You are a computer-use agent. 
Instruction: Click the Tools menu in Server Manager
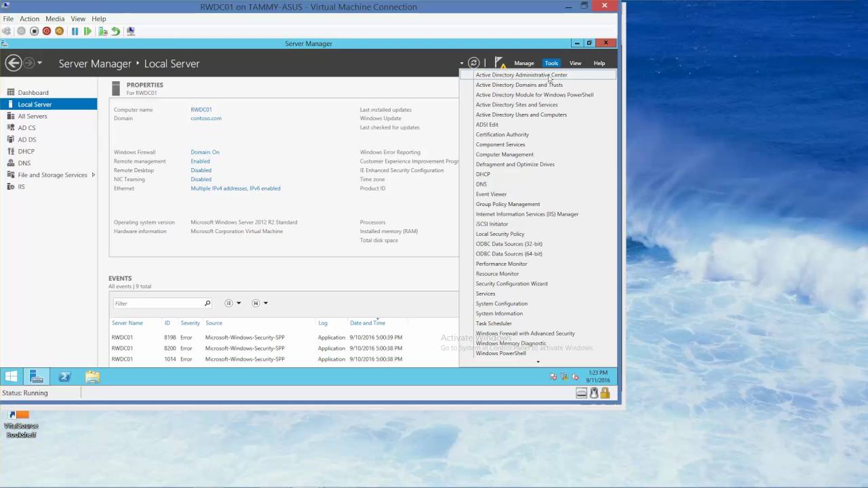(551, 63)
